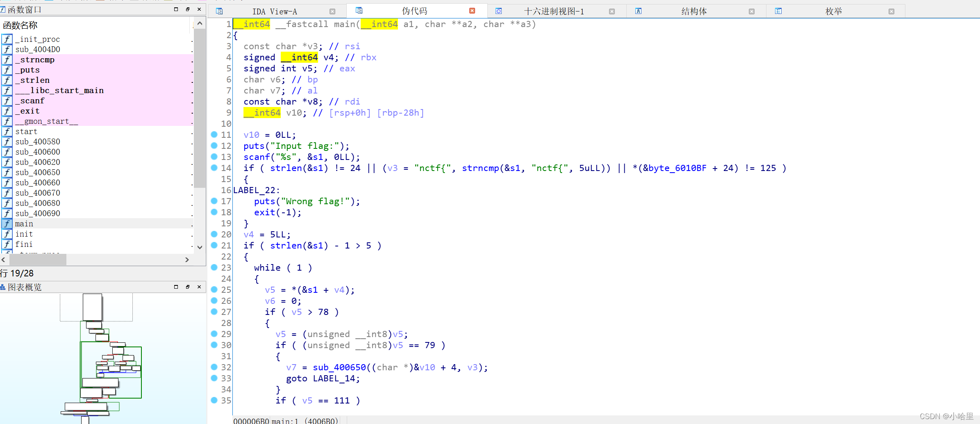Click left arrow of functions horizontal scrollbar
The width and height of the screenshot is (980, 424).
[4, 260]
